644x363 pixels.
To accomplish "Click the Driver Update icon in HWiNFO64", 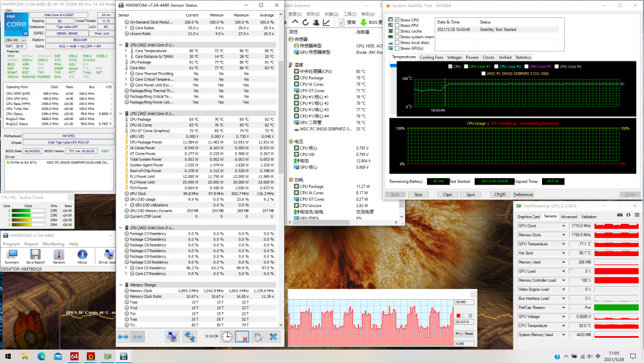I will pyautogui.click(x=107, y=257).
